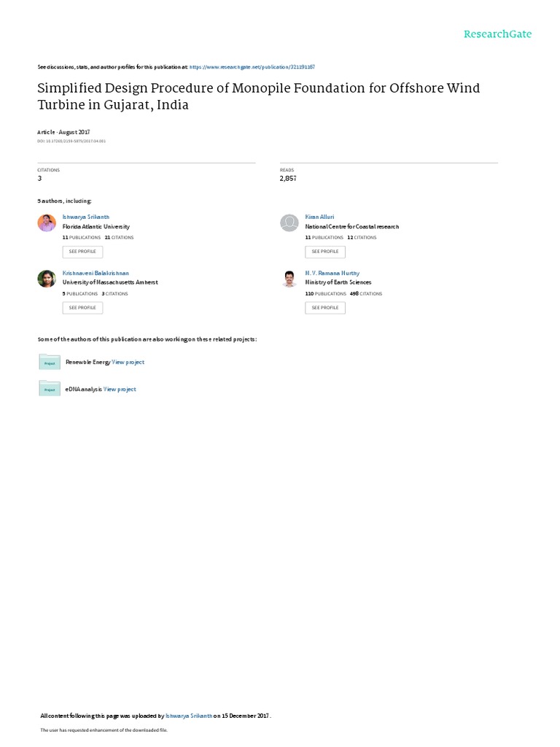Click Ishwarya Srikanth's profile photo
Image resolution: width=560 pixels, height=747 pixels.
pos(47,222)
